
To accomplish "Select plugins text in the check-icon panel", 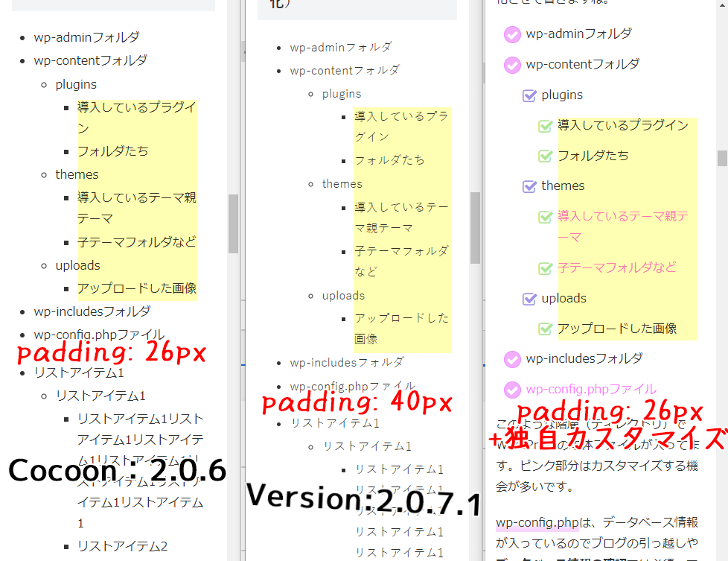I will point(562,95).
